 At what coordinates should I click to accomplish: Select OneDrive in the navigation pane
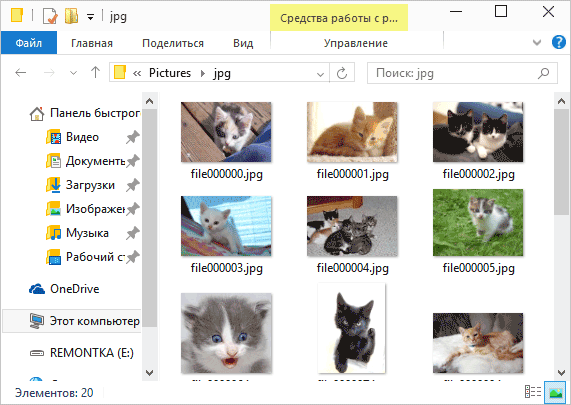coord(64,289)
